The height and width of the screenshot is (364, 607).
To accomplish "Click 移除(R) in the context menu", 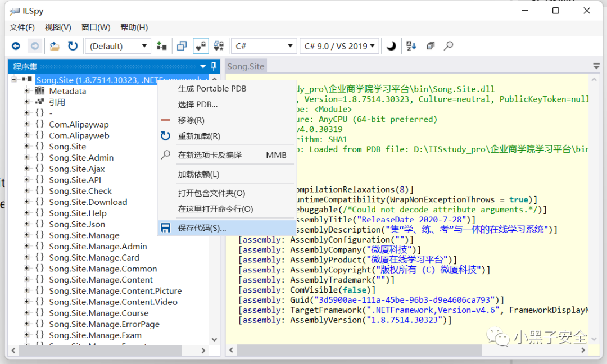I will [227, 120].
